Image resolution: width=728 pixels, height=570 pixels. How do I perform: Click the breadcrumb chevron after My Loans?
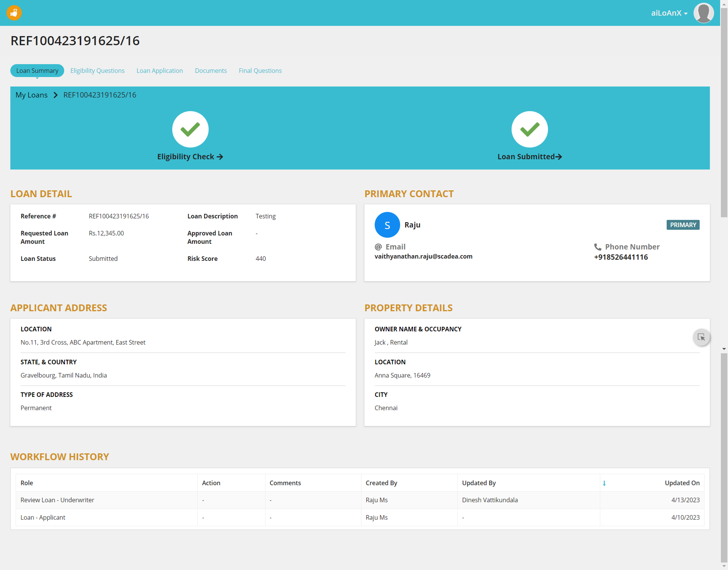pos(55,95)
